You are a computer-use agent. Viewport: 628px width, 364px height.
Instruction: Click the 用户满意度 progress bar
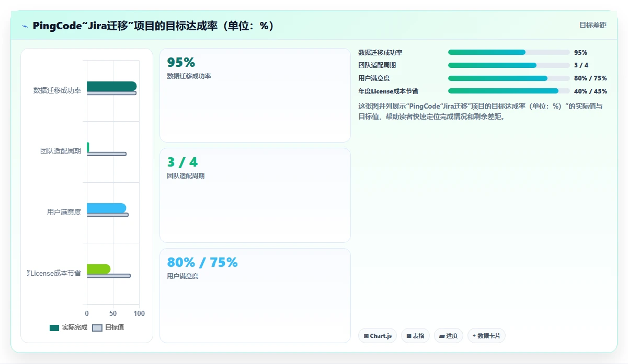coord(509,78)
